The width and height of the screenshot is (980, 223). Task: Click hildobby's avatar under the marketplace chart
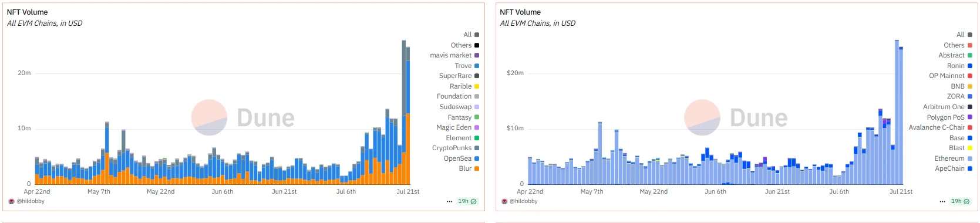coord(11,201)
